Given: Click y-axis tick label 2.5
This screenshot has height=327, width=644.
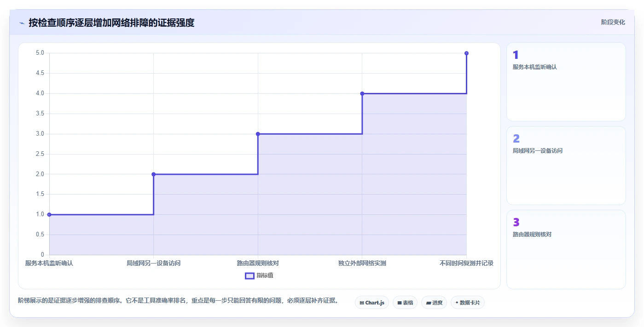Looking at the screenshot, I should [40, 154].
